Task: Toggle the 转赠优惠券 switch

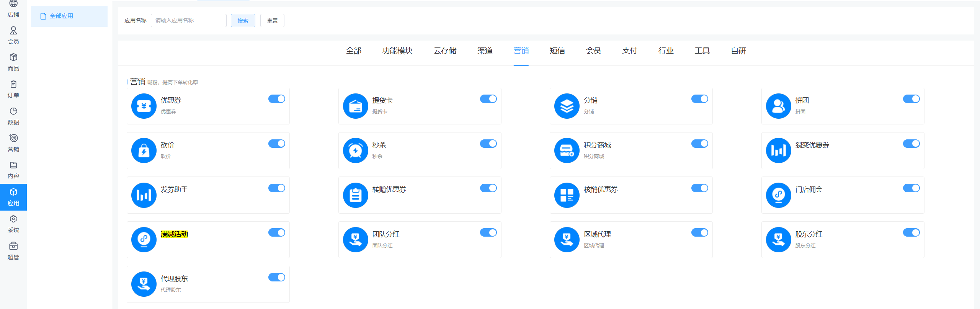Action: pyautogui.click(x=488, y=188)
